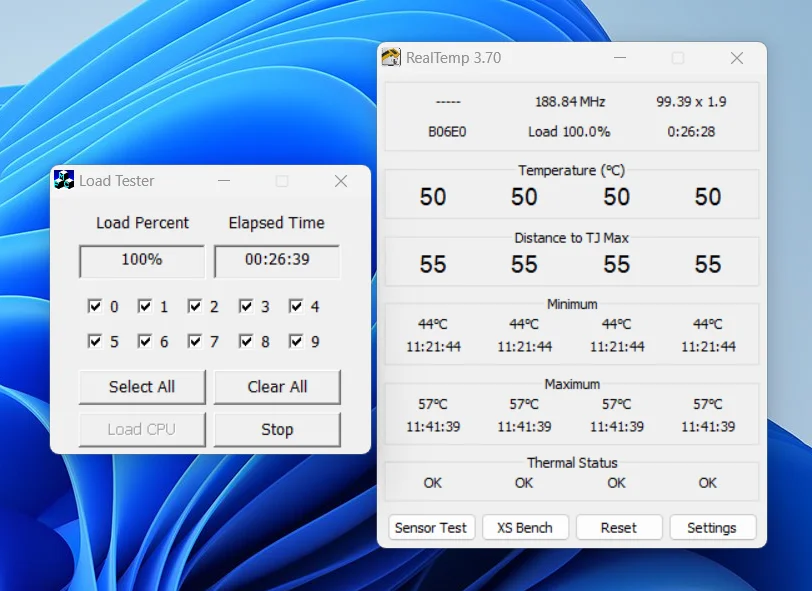Screen dimensions: 812x591
Task: Click the Clear All button
Action: 277,387
